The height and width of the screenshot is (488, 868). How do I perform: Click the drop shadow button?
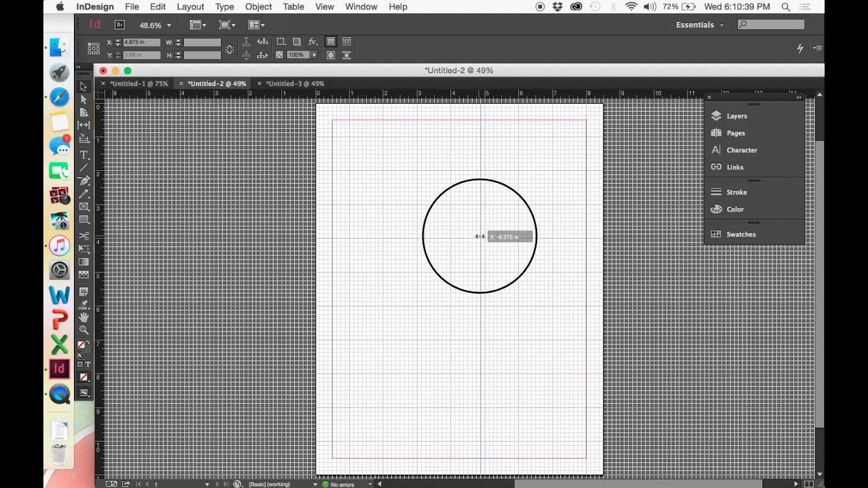[x=296, y=42]
